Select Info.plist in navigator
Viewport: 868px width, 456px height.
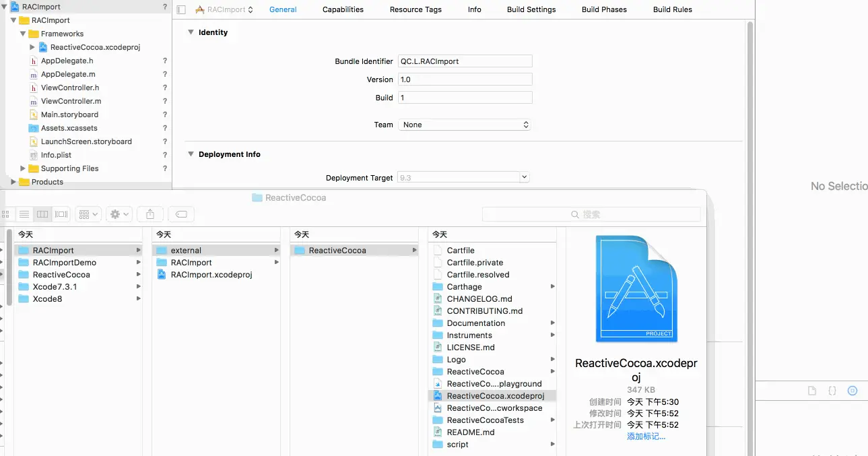(56, 155)
